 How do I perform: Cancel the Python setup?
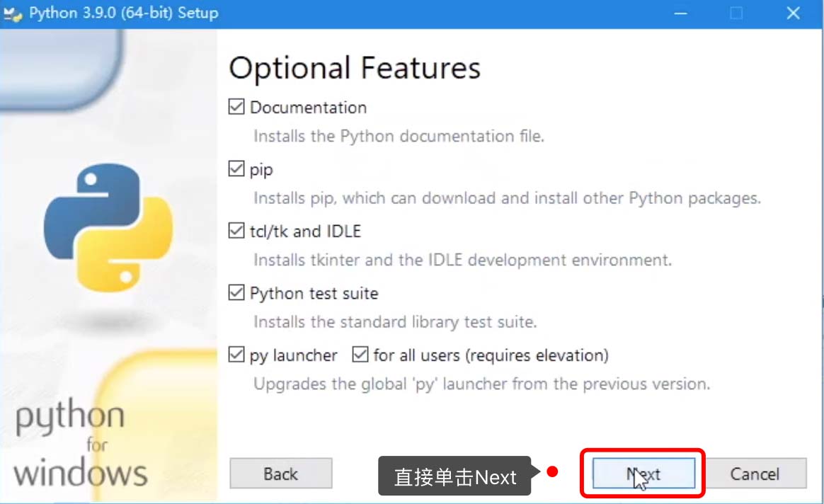(x=755, y=474)
